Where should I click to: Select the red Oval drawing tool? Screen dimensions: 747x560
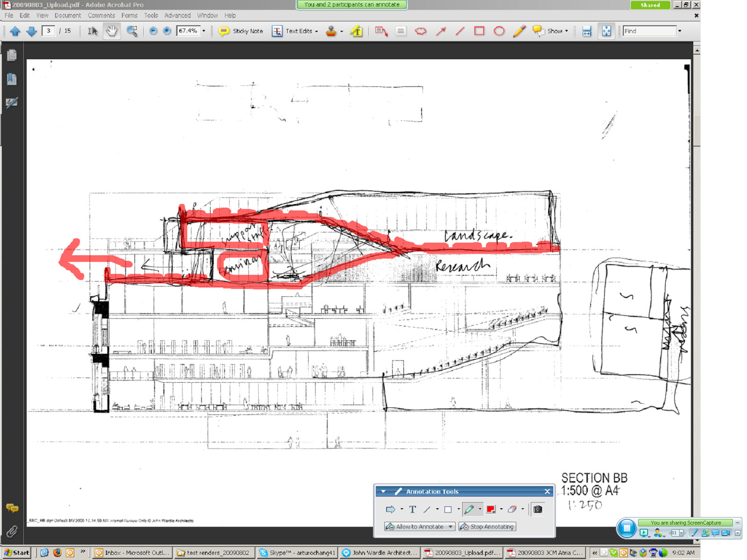click(499, 31)
